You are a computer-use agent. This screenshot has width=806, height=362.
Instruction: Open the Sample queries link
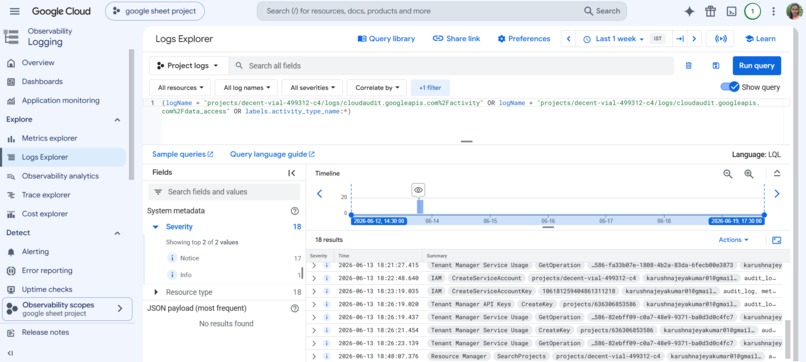(182, 154)
